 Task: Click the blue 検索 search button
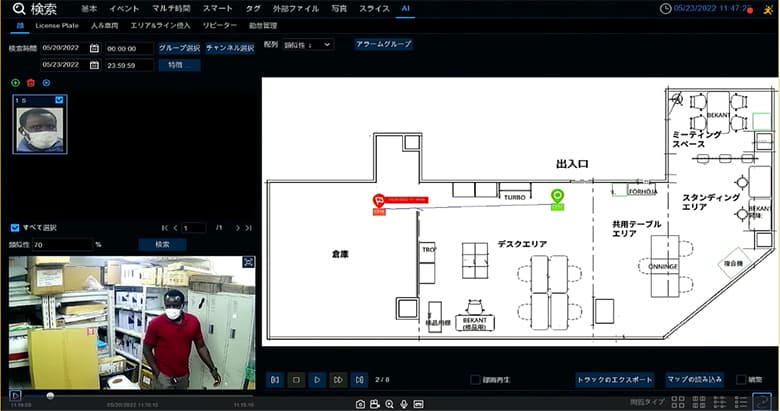[162, 244]
